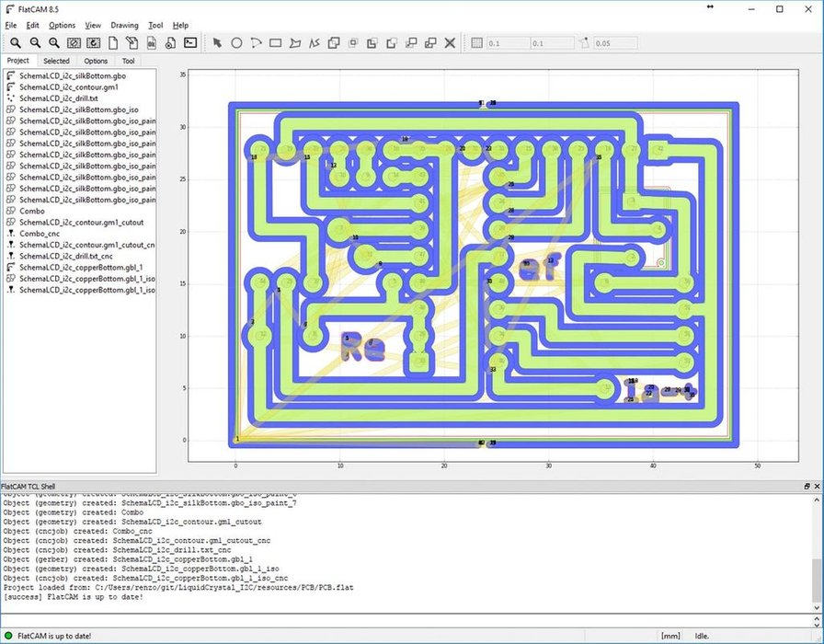The width and height of the screenshot is (824, 644).
Task: Select the Combo_cnc job object
Action: click(40, 234)
